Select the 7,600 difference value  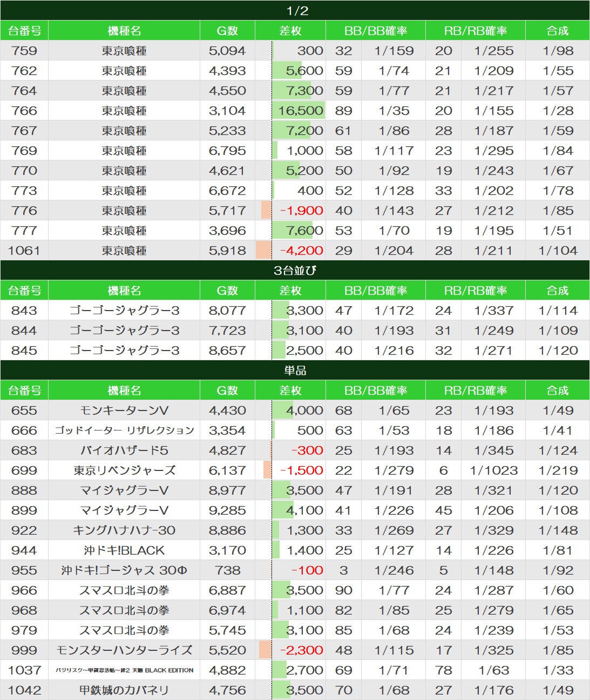pyautogui.click(x=304, y=231)
